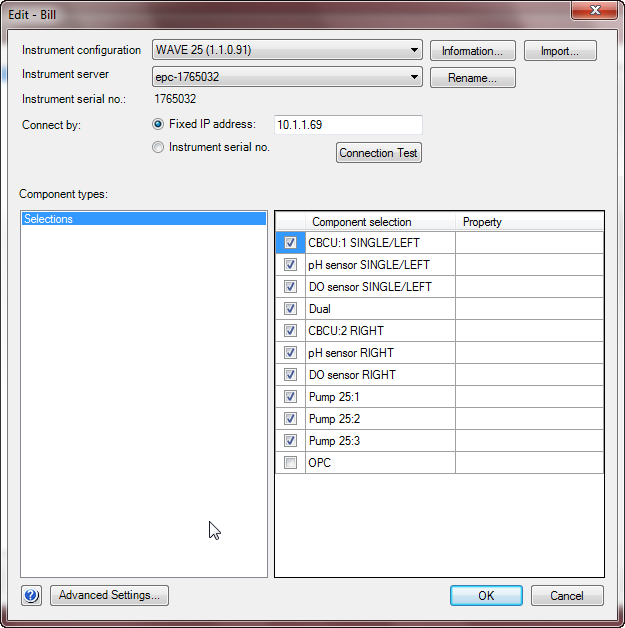
Task: Click the IP address field 10.1.1.69
Action: (x=348, y=125)
